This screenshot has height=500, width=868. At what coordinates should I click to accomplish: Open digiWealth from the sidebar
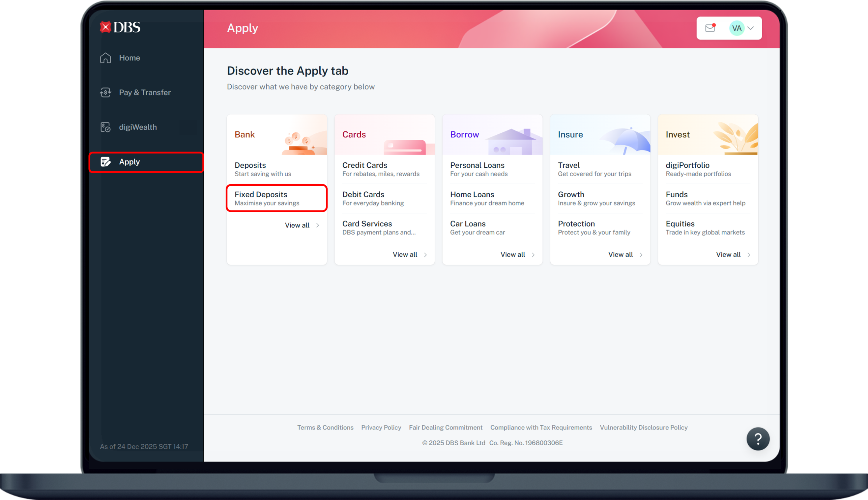click(x=146, y=127)
